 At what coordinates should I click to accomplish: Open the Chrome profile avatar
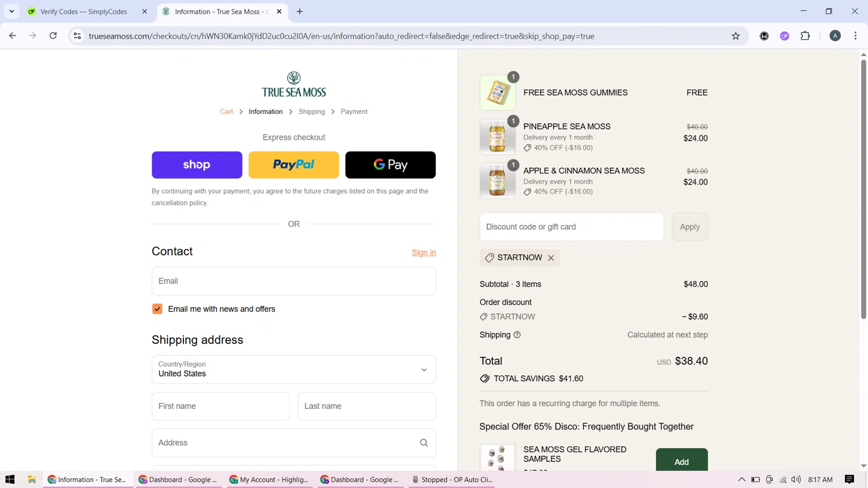pyautogui.click(x=835, y=36)
